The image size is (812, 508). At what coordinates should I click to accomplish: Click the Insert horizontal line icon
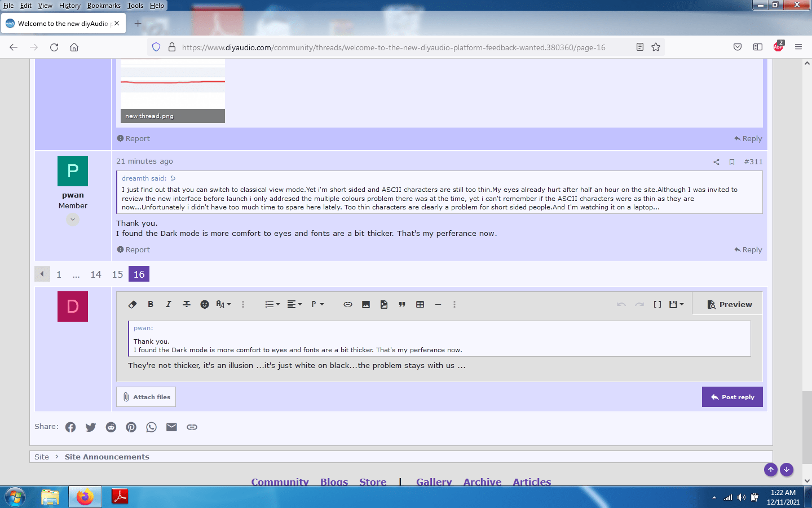point(438,304)
